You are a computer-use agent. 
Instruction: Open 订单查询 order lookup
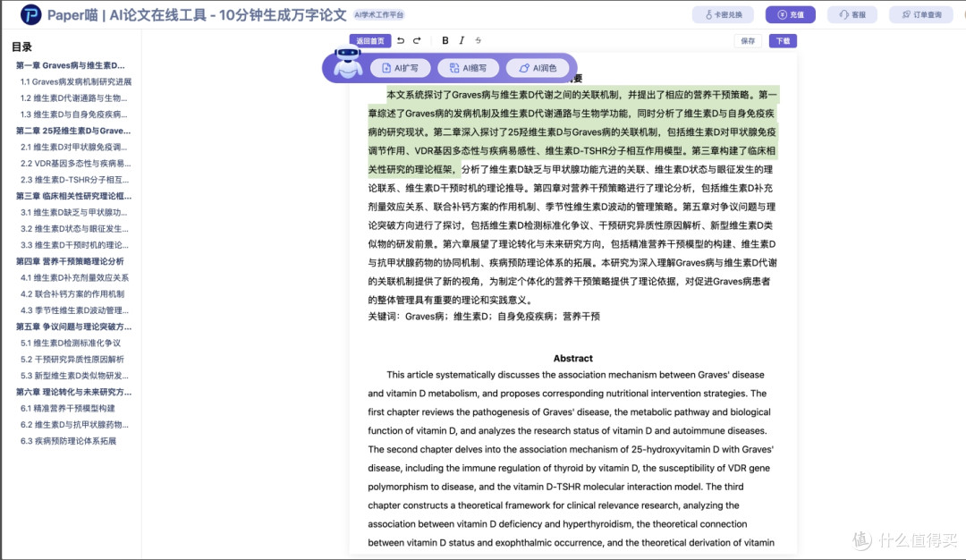pos(921,15)
